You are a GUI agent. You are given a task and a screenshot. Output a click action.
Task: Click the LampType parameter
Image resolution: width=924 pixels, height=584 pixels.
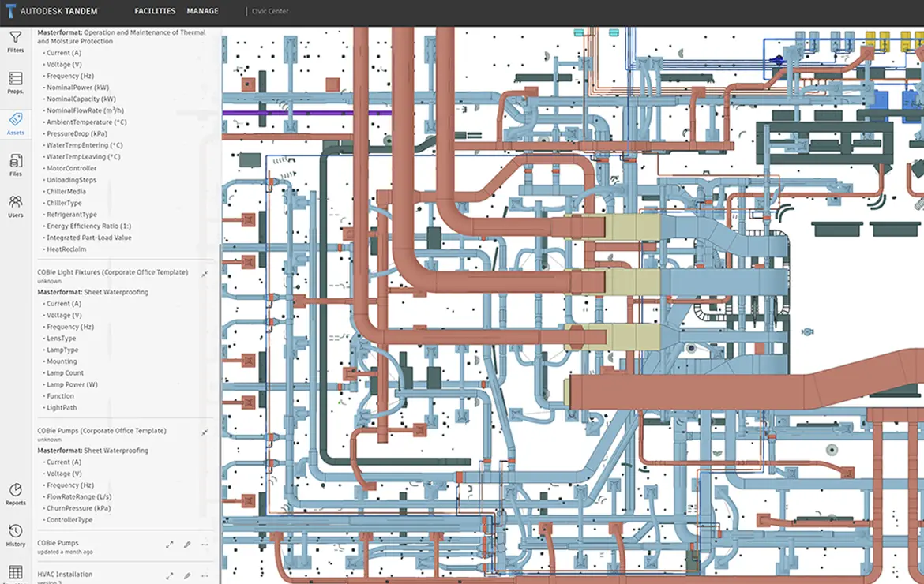point(62,350)
